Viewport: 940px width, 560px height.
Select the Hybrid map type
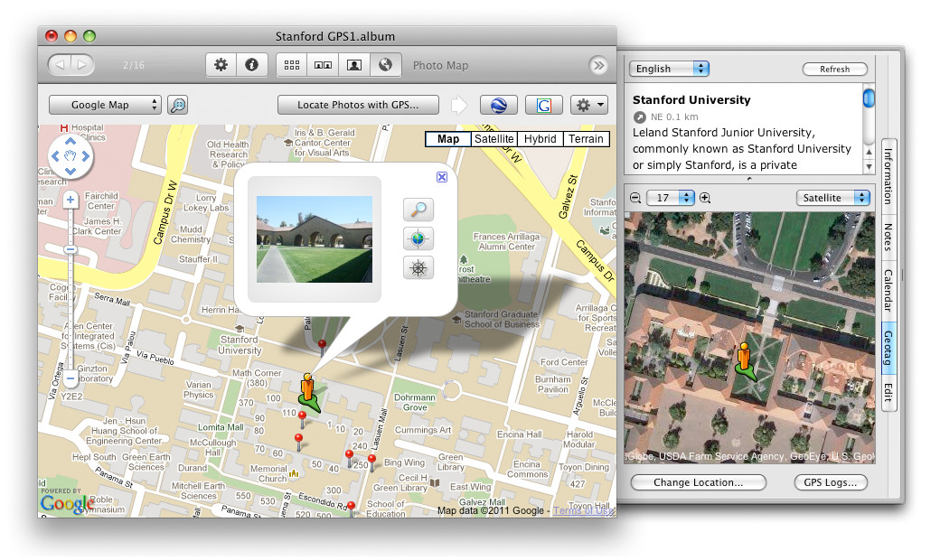pos(540,139)
